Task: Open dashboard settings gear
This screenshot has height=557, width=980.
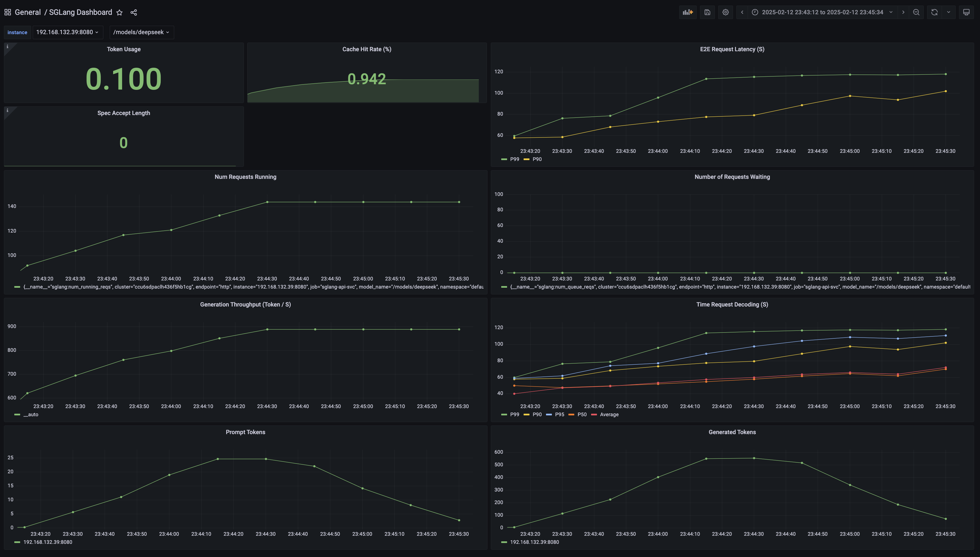Action: point(725,12)
